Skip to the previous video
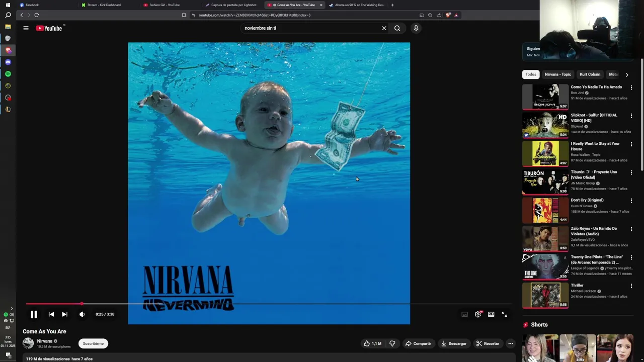The height and width of the screenshot is (362, 644). [51, 314]
